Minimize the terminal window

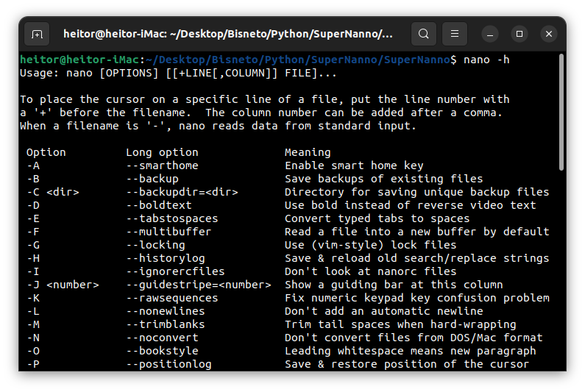490,35
